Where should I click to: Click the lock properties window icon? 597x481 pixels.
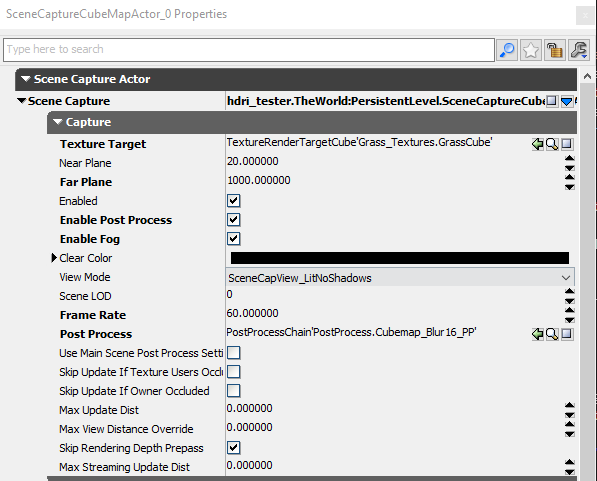(554, 50)
